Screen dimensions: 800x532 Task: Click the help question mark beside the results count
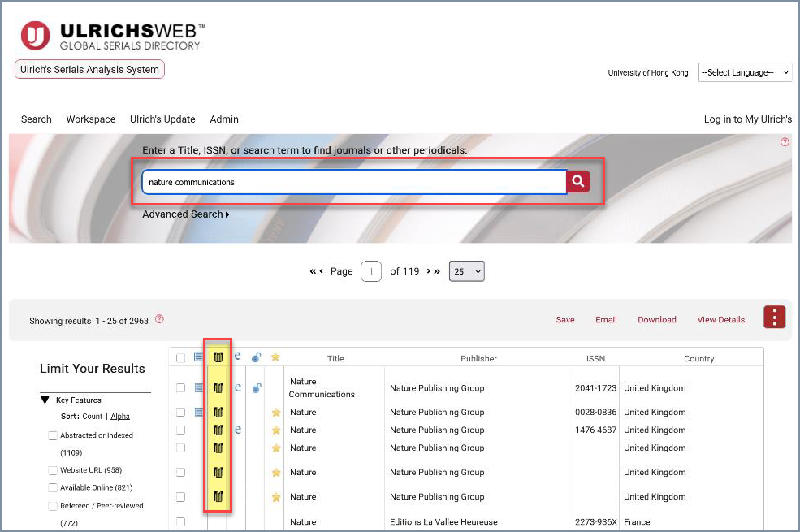[x=159, y=319]
